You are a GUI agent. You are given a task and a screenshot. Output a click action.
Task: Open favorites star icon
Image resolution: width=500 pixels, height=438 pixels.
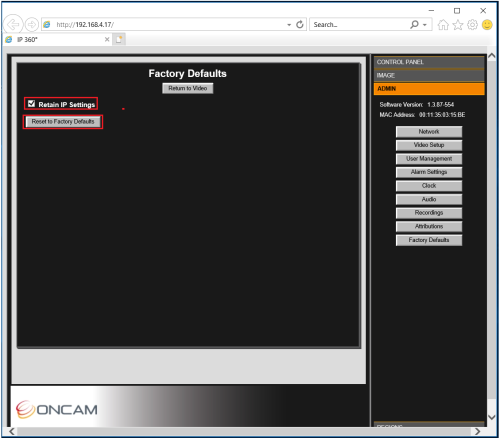click(458, 25)
